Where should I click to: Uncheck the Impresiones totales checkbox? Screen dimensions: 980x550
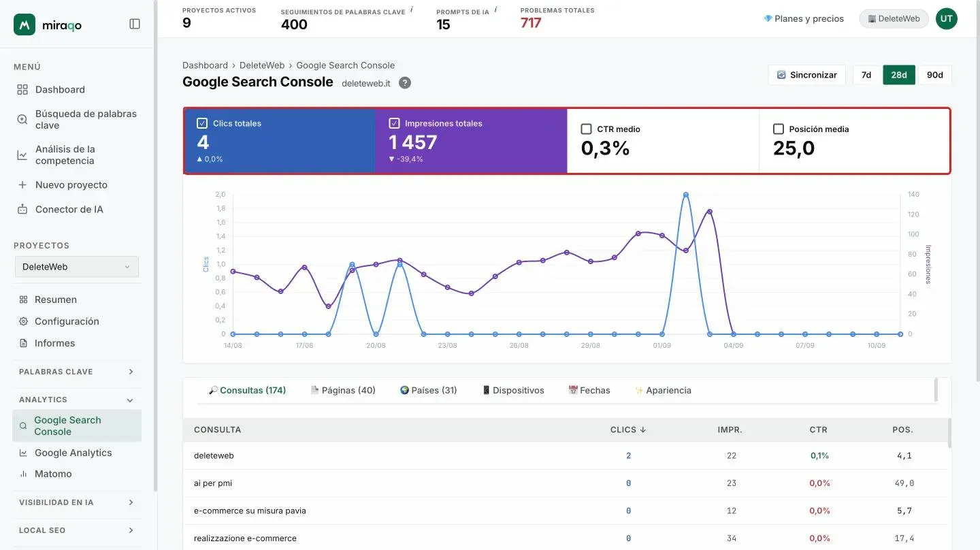394,123
